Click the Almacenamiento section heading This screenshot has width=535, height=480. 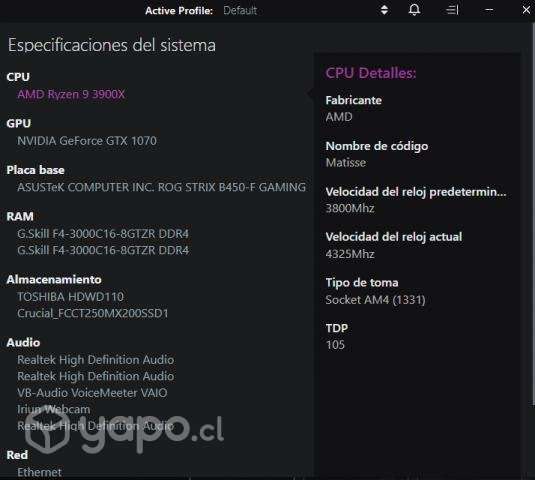[x=54, y=279]
